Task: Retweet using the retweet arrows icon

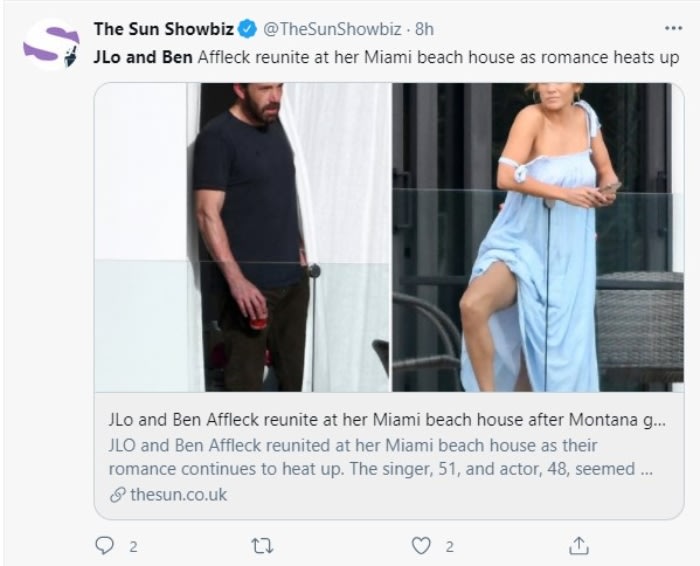Action: (x=262, y=546)
